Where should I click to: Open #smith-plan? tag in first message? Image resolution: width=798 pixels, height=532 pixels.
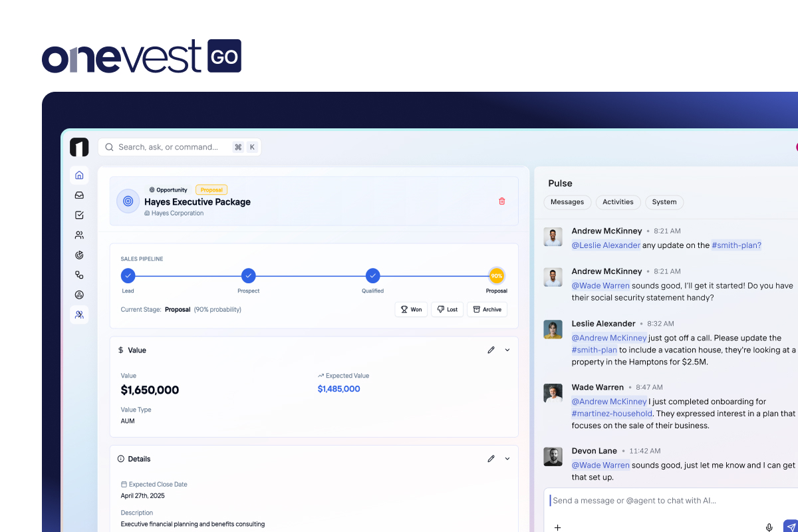click(736, 245)
